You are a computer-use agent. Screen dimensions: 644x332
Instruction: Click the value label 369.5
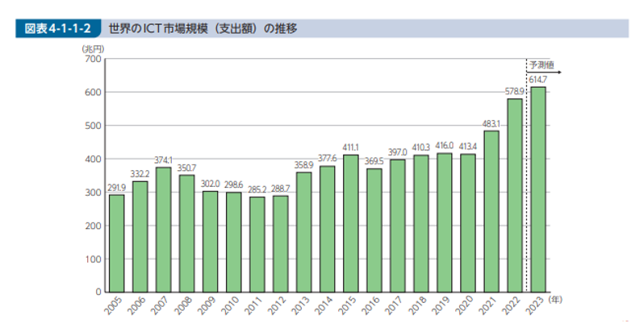click(x=374, y=161)
